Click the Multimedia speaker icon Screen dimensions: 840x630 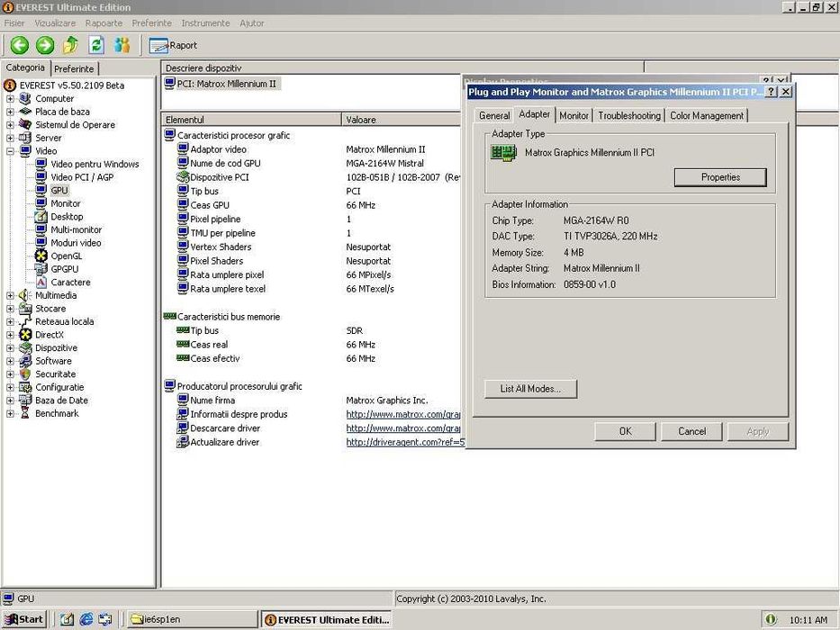point(25,296)
